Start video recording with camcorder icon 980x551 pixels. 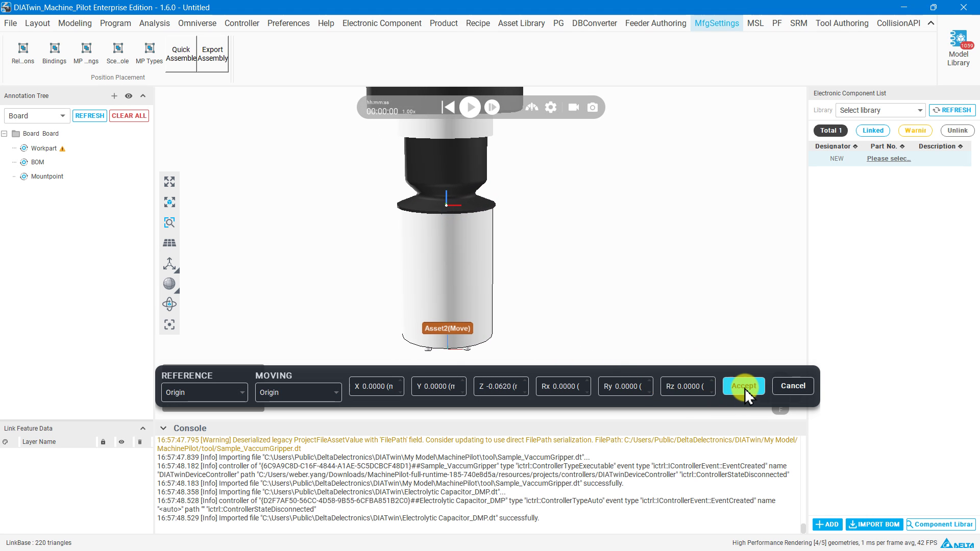pos(574,107)
